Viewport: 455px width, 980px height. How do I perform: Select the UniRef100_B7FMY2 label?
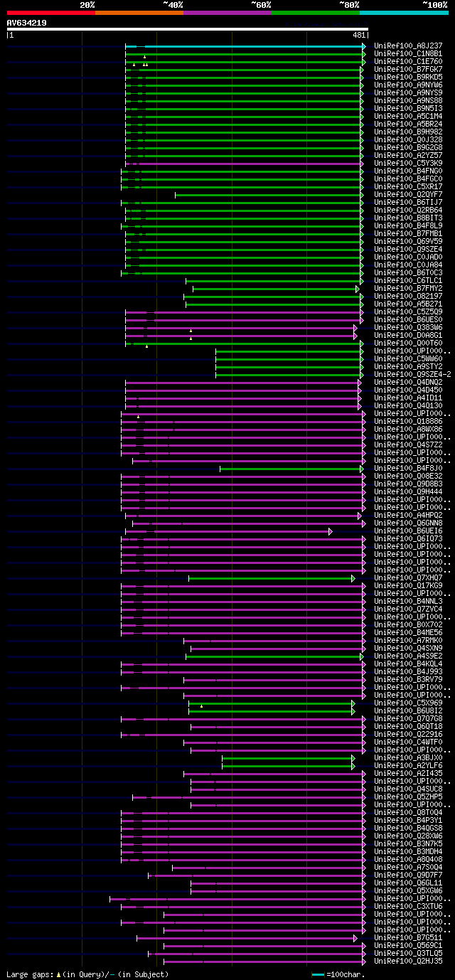click(408, 288)
